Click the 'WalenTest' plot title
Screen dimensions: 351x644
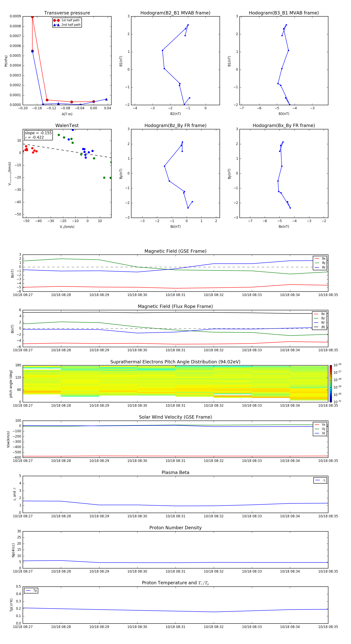(67, 125)
